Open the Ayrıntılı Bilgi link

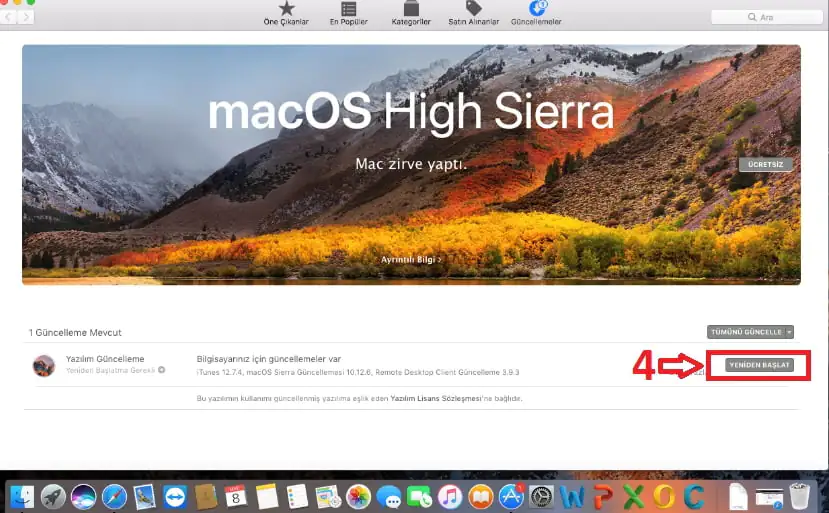411,260
